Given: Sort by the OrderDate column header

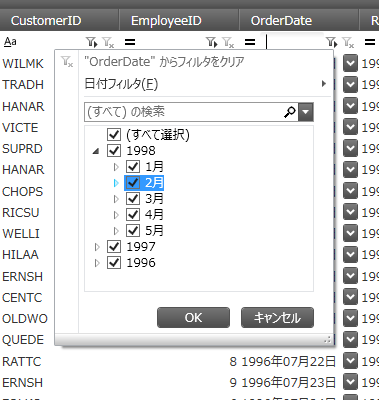Looking at the screenshot, I should pyautogui.click(x=299, y=21).
